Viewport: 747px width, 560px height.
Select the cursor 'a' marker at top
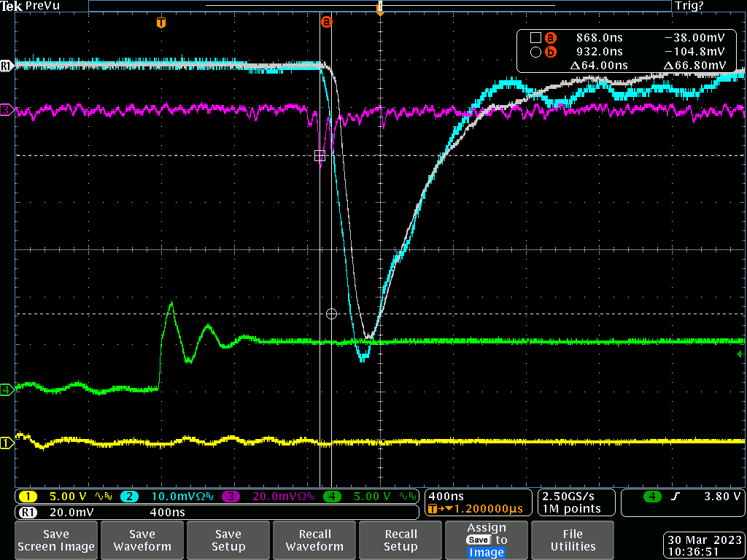(326, 23)
